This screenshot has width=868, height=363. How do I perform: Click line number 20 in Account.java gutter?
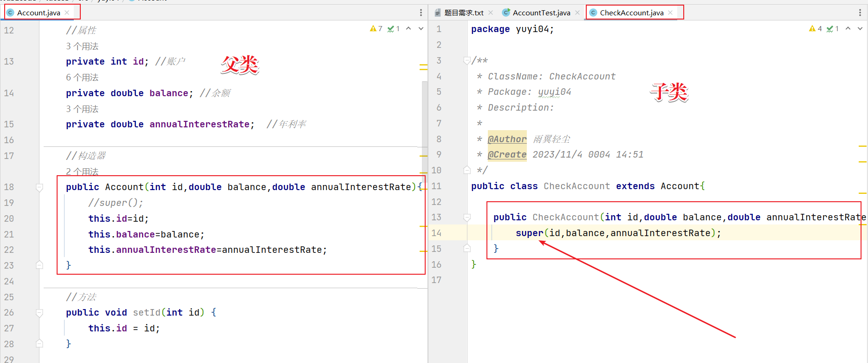[9, 218]
